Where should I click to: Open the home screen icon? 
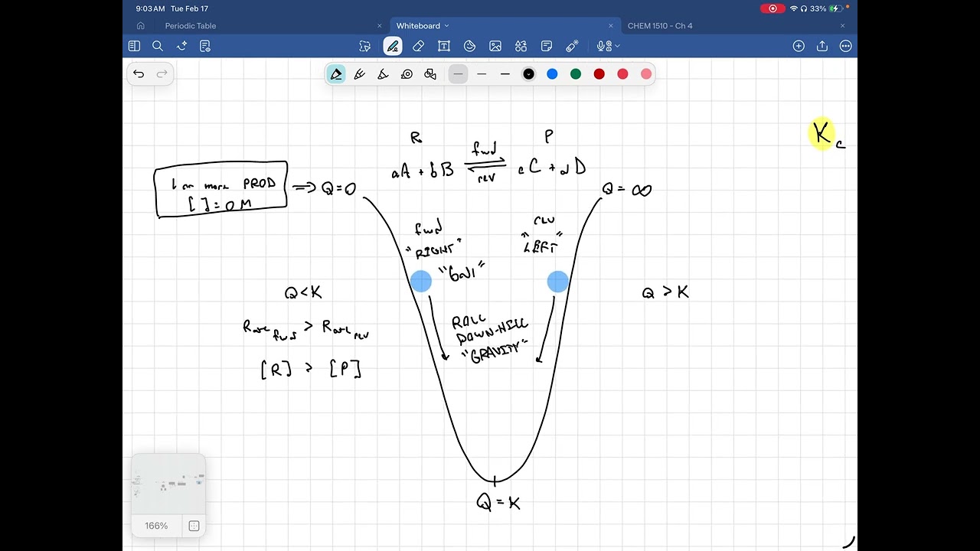click(140, 26)
